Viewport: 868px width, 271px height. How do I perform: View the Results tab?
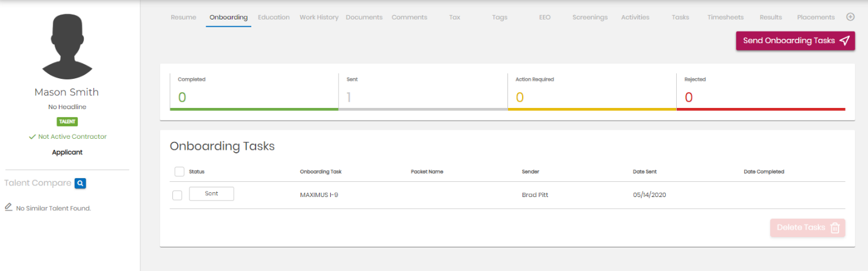(x=771, y=17)
